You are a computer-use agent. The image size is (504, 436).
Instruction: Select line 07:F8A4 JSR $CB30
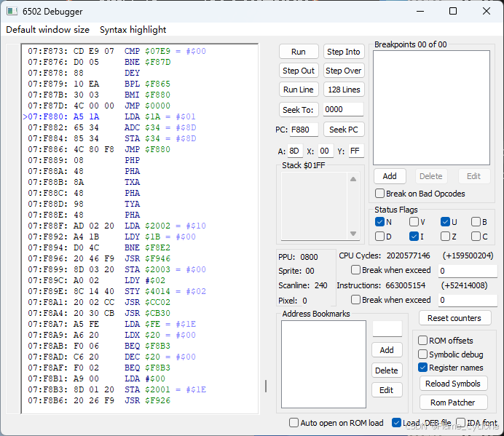(x=99, y=313)
